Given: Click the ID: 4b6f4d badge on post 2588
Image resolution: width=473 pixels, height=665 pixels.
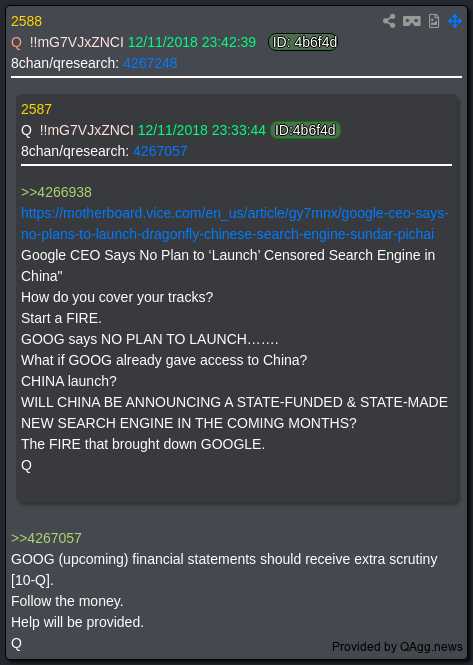Looking at the screenshot, I should click(x=303, y=42).
